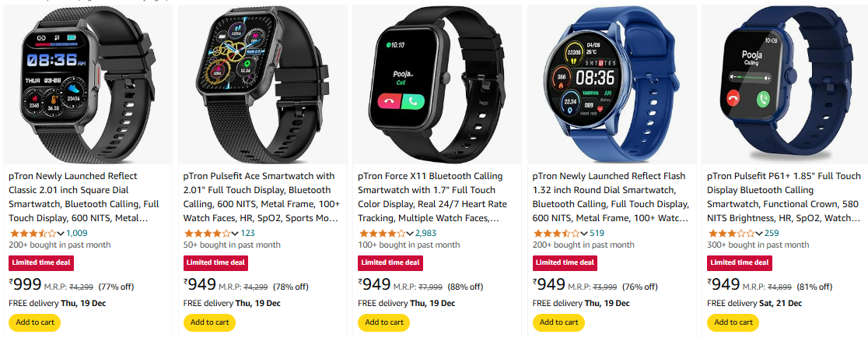Image resolution: width=868 pixels, height=338 pixels.
Task: Expand rating chevron for Pulsefit Ace smartwatch
Action: point(235,234)
